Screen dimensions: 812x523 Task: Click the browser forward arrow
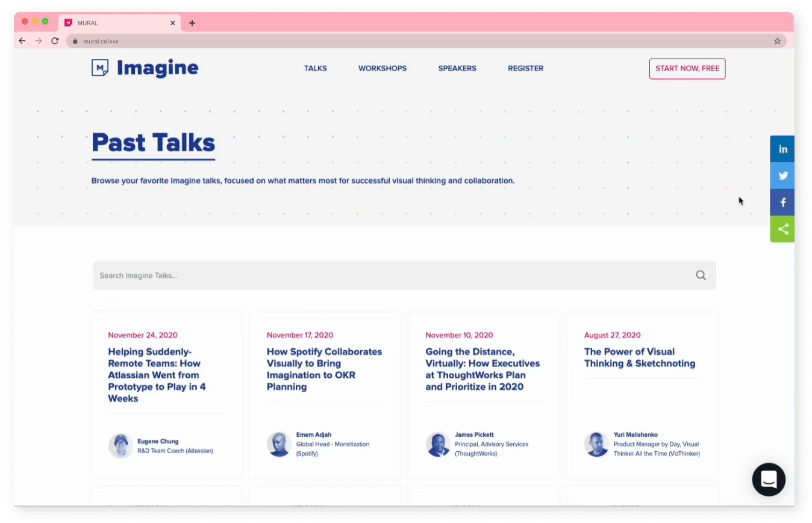pos(39,41)
